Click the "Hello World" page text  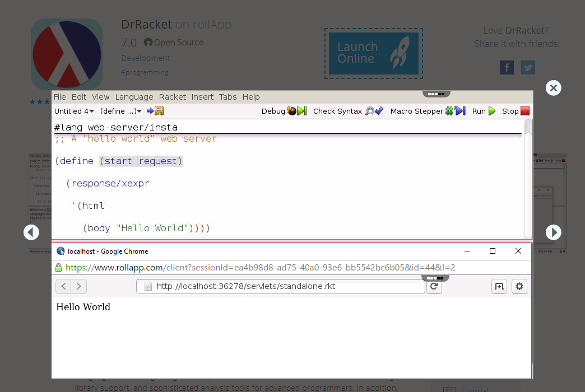pyautogui.click(x=83, y=307)
